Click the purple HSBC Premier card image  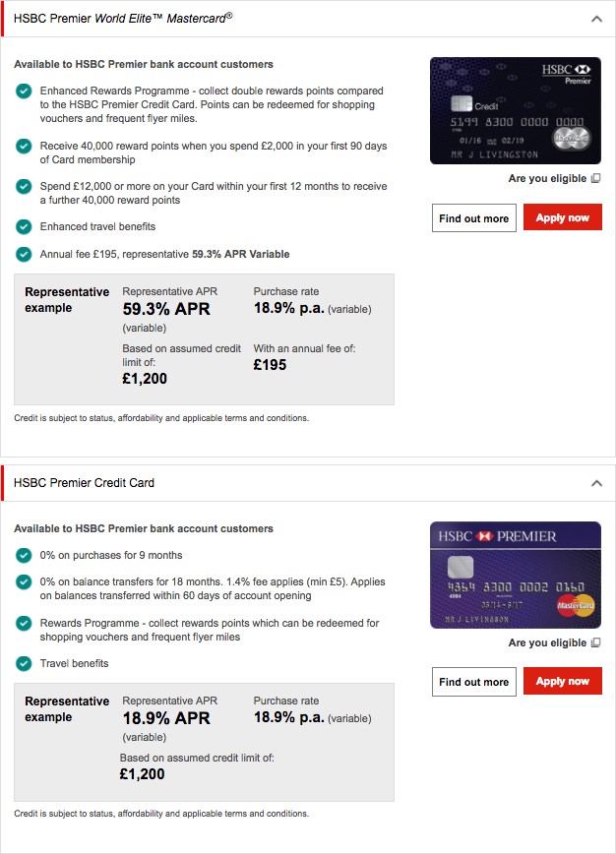(x=516, y=576)
